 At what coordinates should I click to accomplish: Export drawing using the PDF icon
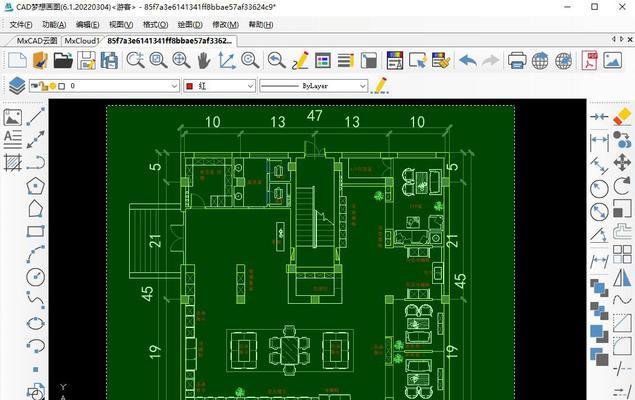(x=590, y=60)
